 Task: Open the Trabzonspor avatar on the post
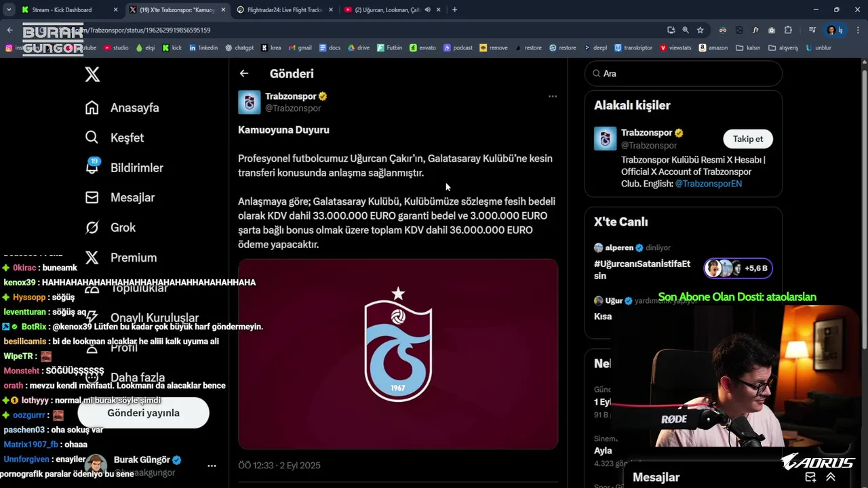pyautogui.click(x=250, y=102)
